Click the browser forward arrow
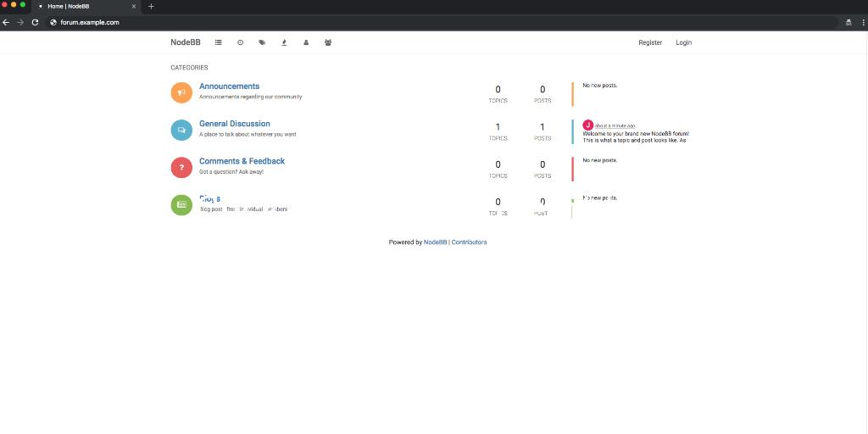This screenshot has width=868, height=434. (20, 22)
